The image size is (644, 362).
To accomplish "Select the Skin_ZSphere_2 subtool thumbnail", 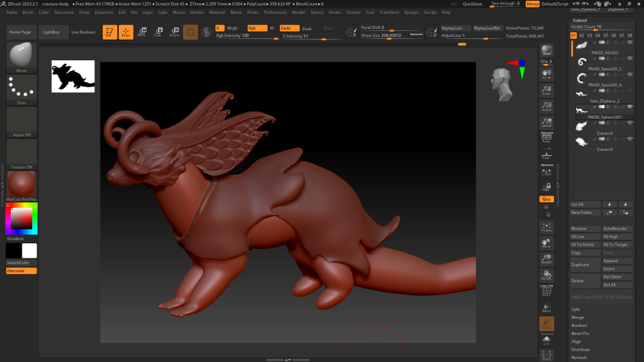I will pyautogui.click(x=582, y=92).
